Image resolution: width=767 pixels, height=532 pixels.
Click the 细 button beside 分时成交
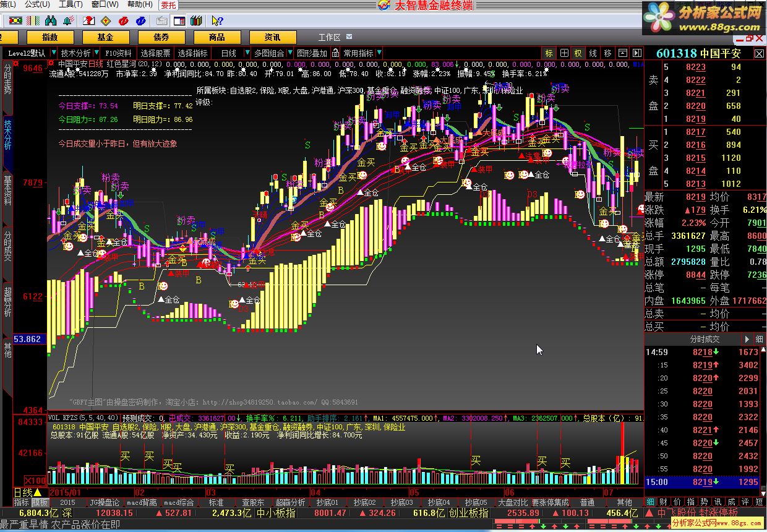coord(759,339)
